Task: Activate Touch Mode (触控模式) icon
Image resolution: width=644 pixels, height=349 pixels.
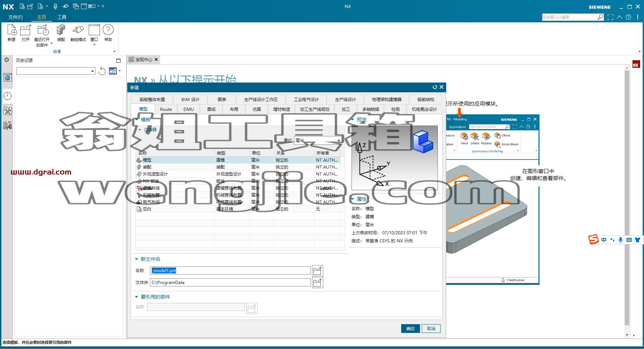Action: [78, 30]
